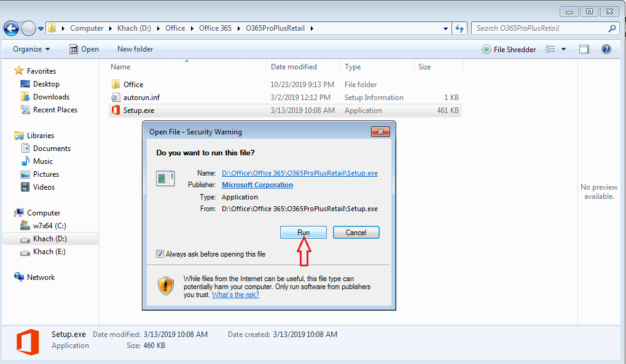Click New folder on the command bar
This screenshot has height=364, width=626.
(135, 49)
